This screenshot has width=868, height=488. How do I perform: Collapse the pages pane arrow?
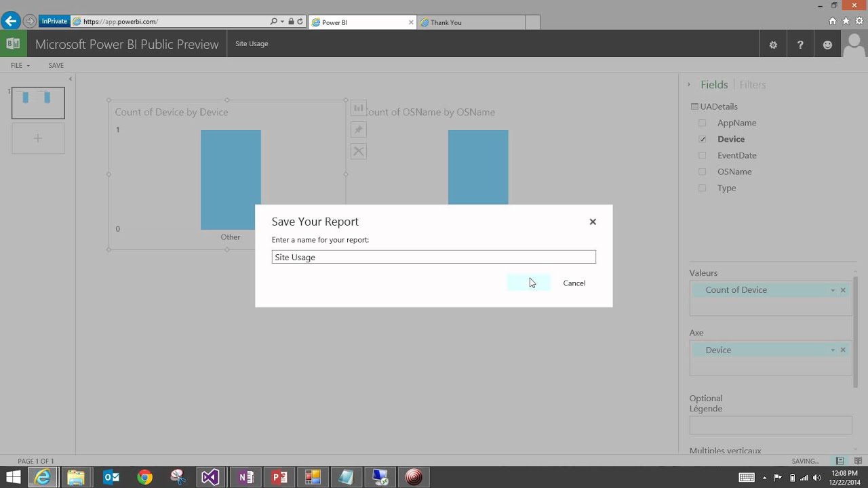[70, 79]
